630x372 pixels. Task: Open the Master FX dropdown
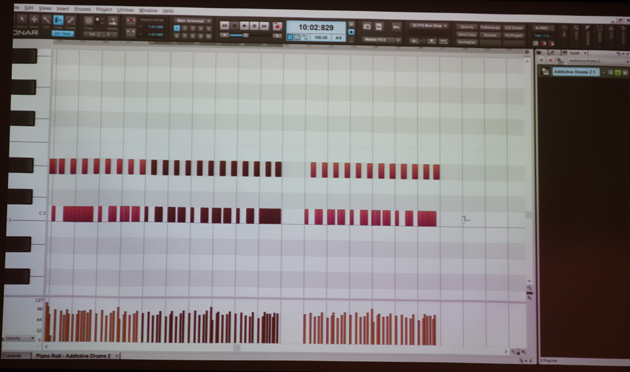coord(382,40)
